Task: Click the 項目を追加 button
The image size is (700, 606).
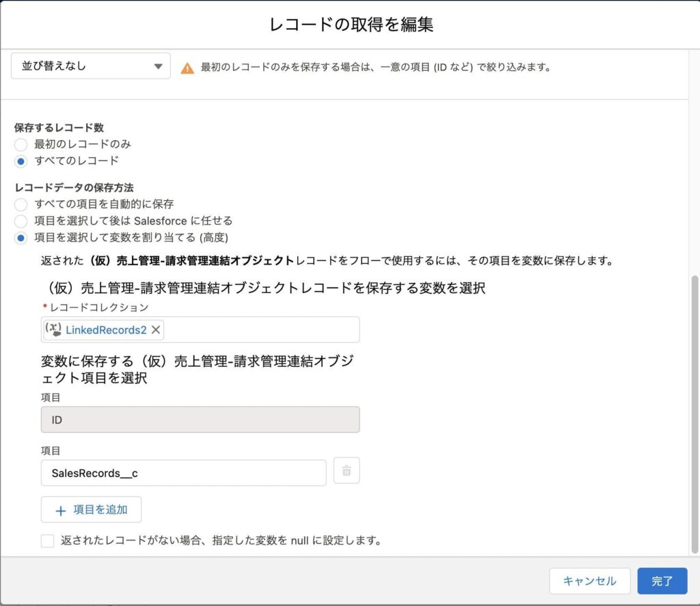Action: coord(91,510)
